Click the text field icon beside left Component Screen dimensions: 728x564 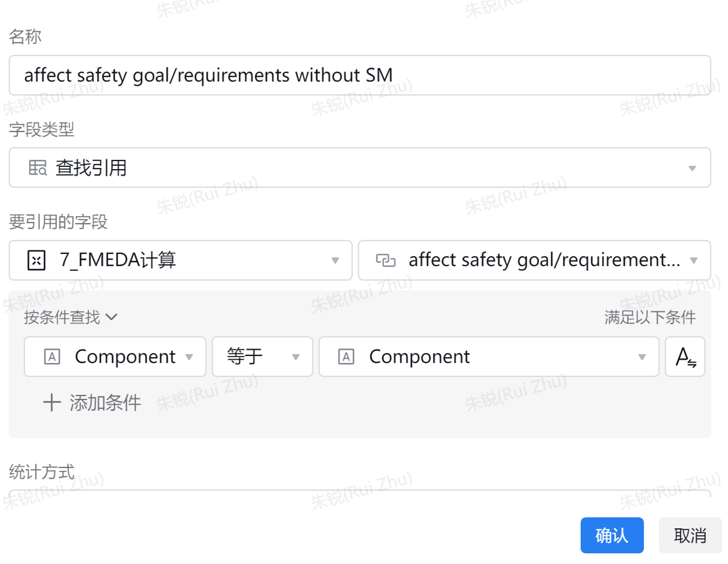pyautogui.click(x=53, y=356)
